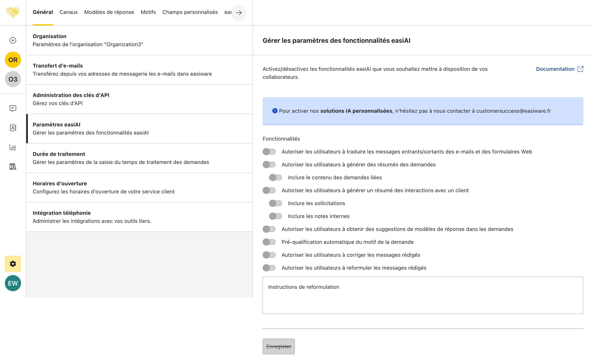Click the plus circle icon in sidebar
593x364 pixels.
(x=13, y=40)
